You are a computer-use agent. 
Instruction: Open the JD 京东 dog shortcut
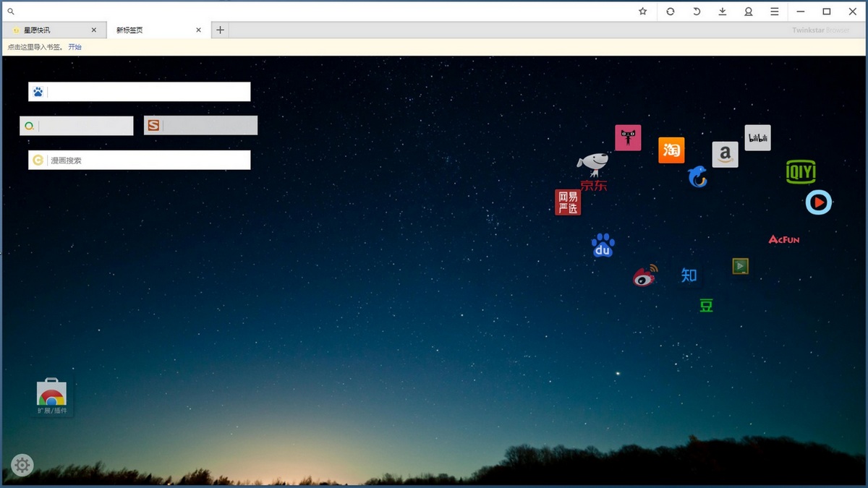coord(593,172)
